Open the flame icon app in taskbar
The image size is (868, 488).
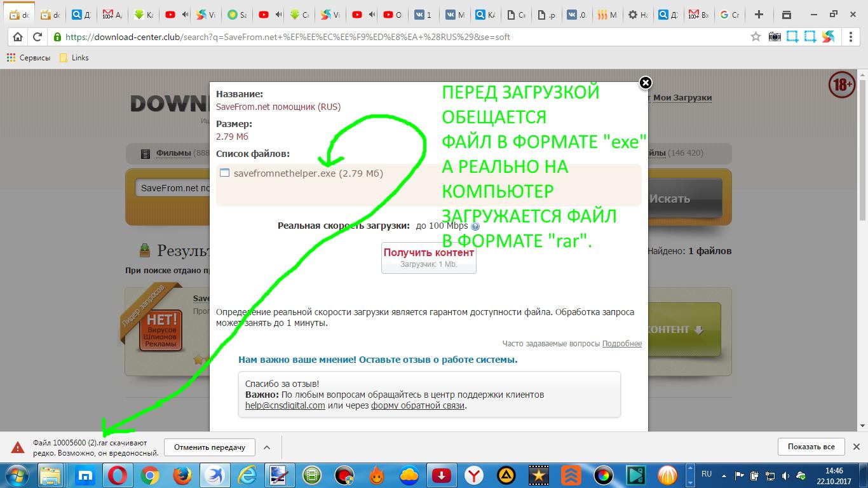point(377,475)
